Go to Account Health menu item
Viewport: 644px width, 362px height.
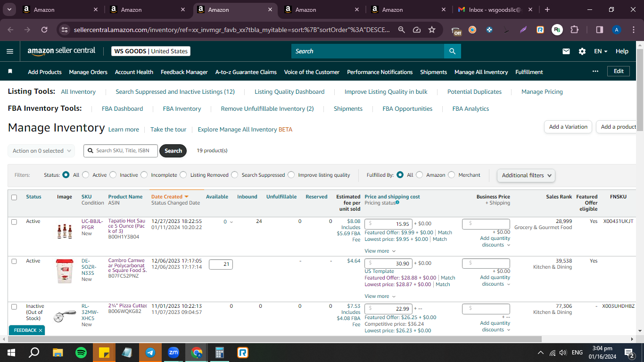click(134, 72)
